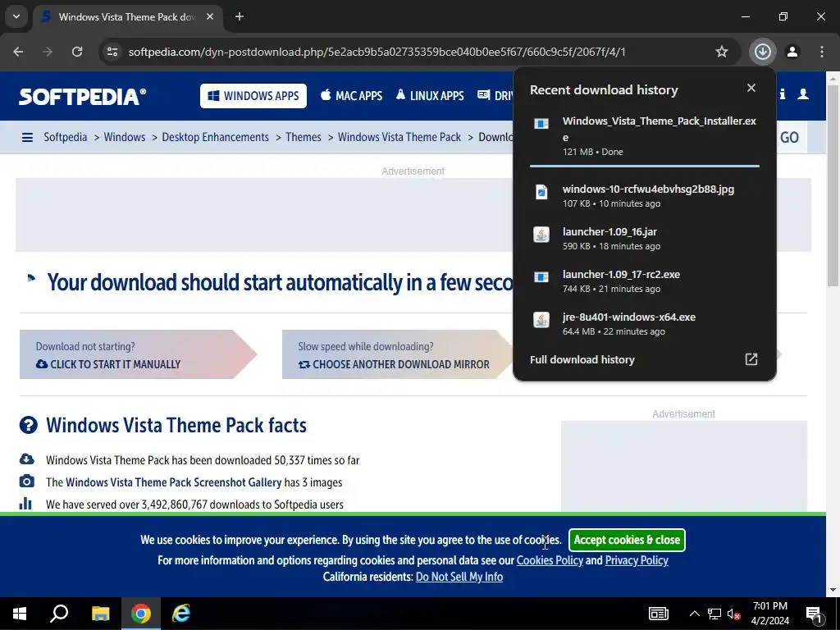Click Desktop Enhancements breadcrumb link

pos(216,137)
